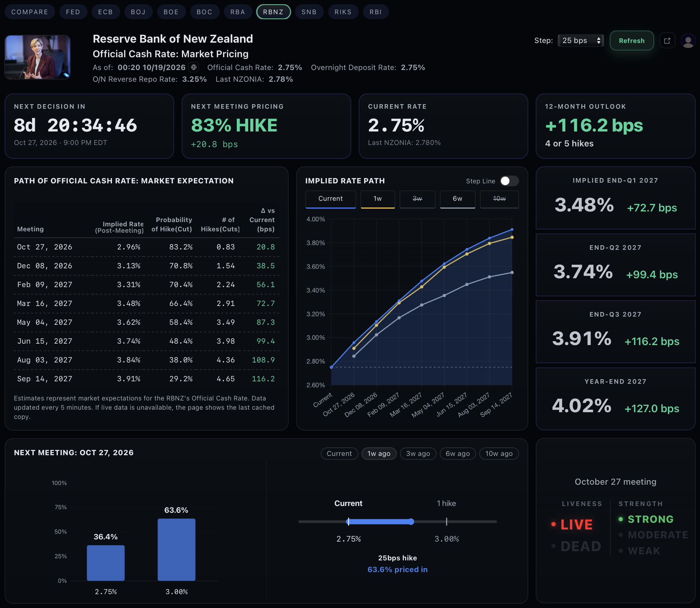Click the 70.4% probability for Feb 09, 2027
The height and width of the screenshot is (608, 700).
click(181, 285)
